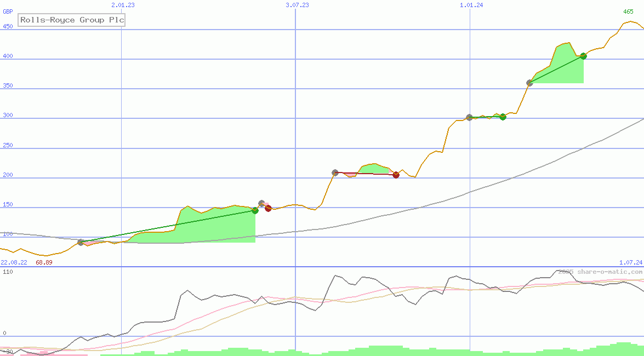644x356 pixels.
Task: Click the Rolls-Royce Group Plc title label
Action: click(x=71, y=20)
